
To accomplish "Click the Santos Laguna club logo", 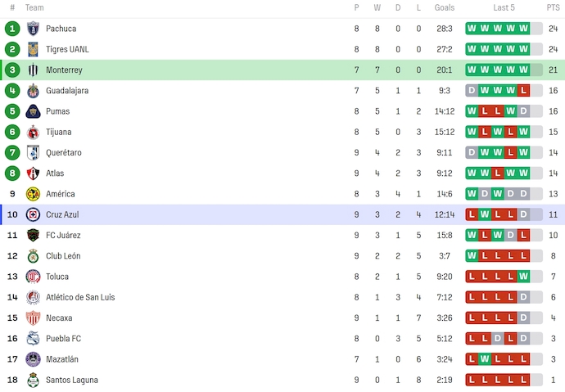I will (x=33, y=380).
